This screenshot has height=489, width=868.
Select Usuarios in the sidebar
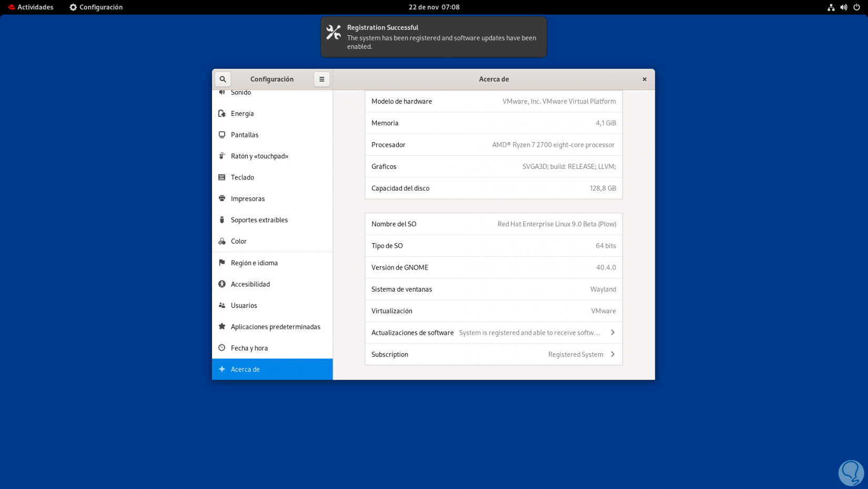point(272,305)
